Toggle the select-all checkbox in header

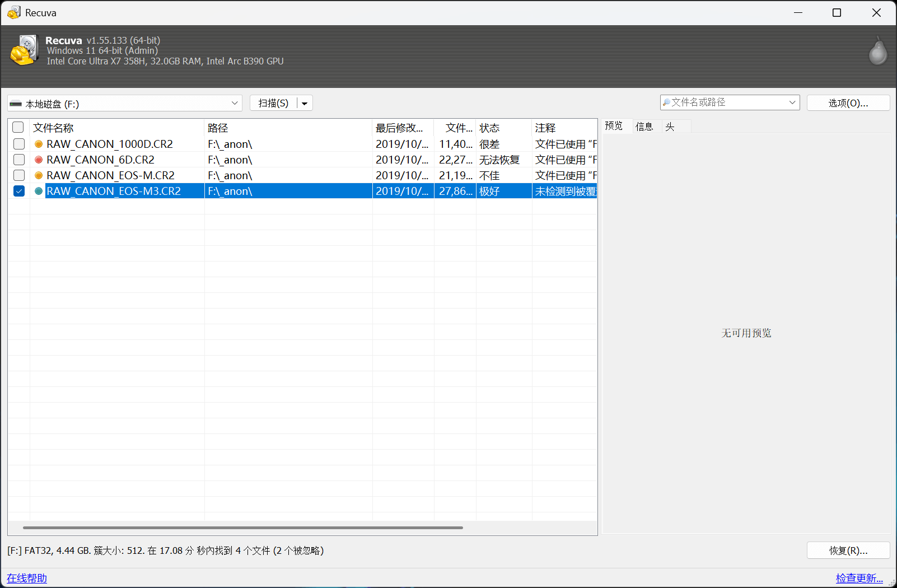18,127
